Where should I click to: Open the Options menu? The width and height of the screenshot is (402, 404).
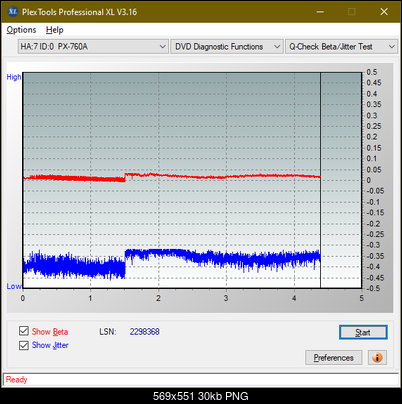[21, 30]
